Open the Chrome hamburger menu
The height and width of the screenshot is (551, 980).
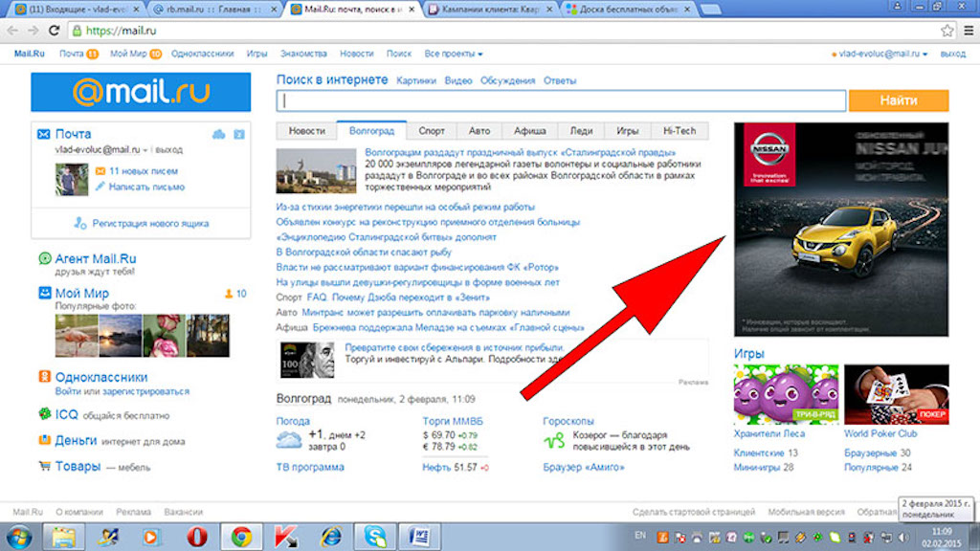click(x=967, y=31)
